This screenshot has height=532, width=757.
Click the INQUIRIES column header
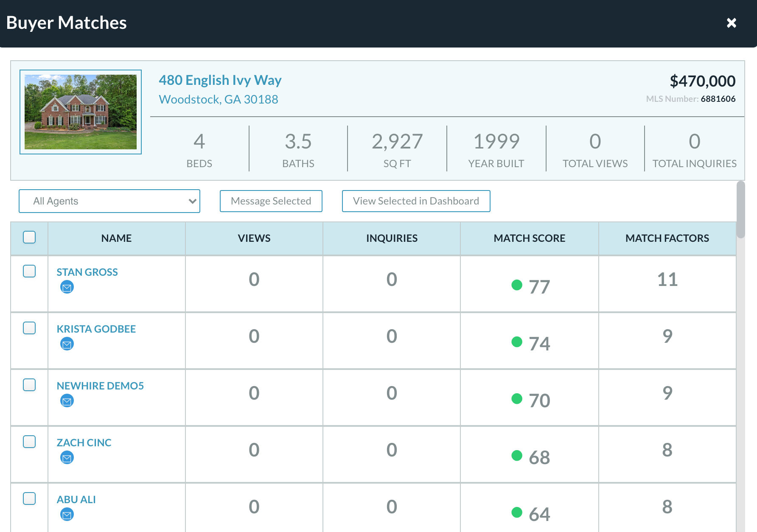point(391,238)
